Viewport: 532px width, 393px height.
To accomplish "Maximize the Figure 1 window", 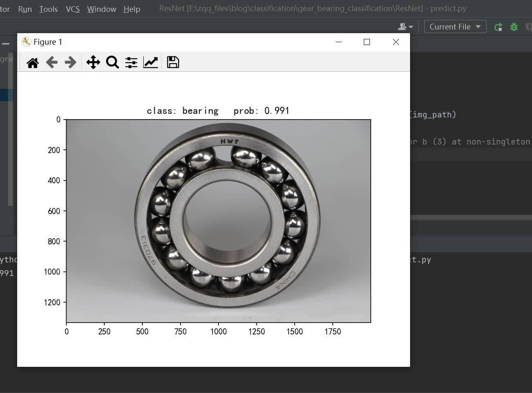I will (367, 42).
